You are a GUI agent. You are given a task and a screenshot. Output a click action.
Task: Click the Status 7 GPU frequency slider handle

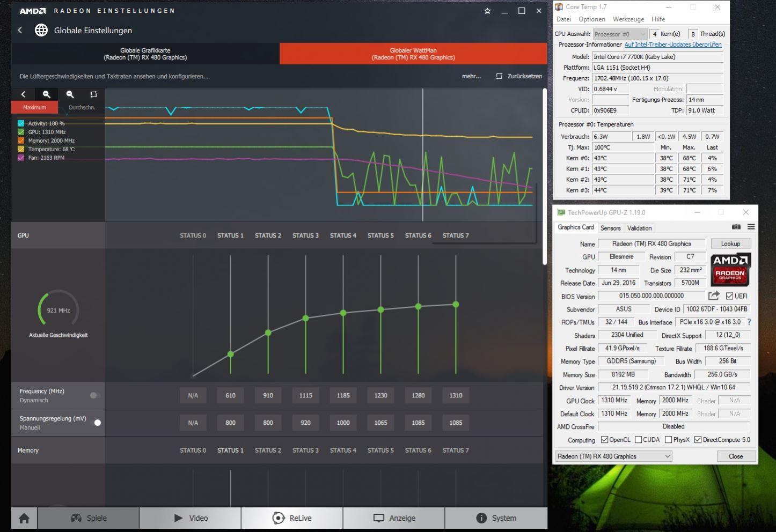point(456,304)
